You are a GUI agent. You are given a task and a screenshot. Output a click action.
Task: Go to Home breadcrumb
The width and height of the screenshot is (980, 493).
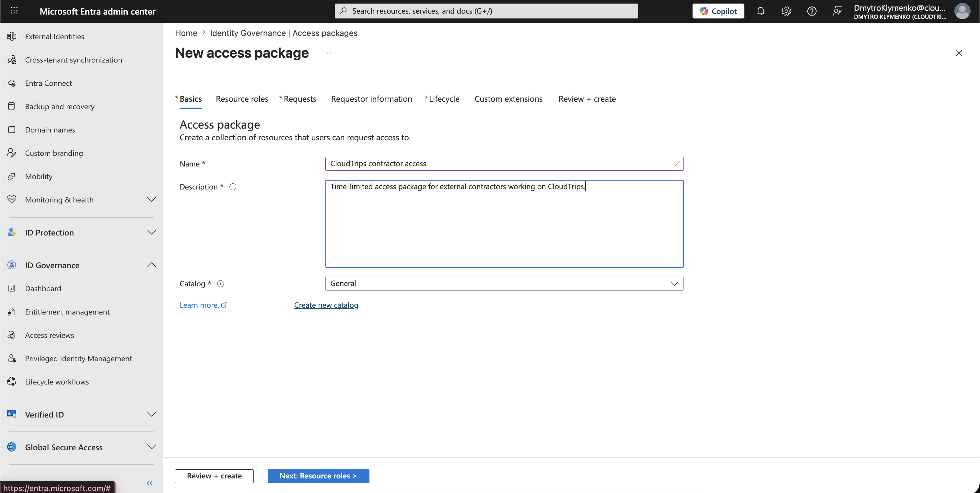[186, 33]
